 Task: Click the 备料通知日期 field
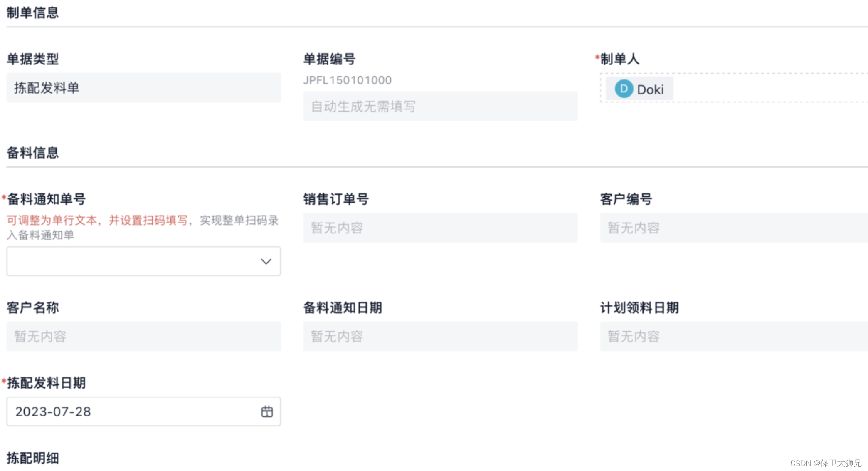click(440, 336)
